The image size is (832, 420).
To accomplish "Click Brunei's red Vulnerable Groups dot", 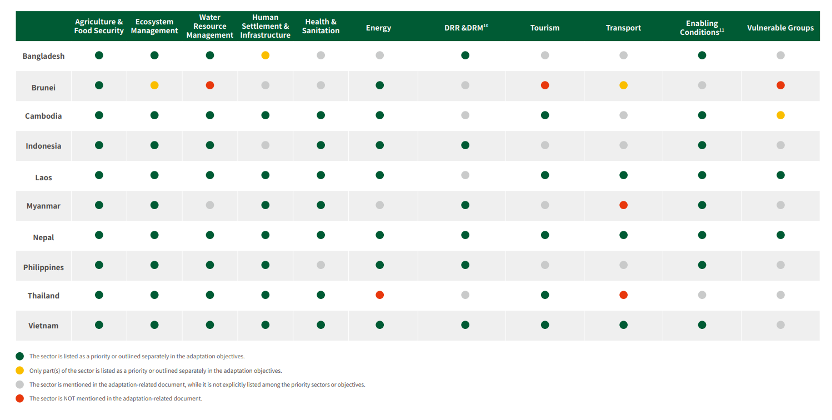I will (x=781, y=85).
